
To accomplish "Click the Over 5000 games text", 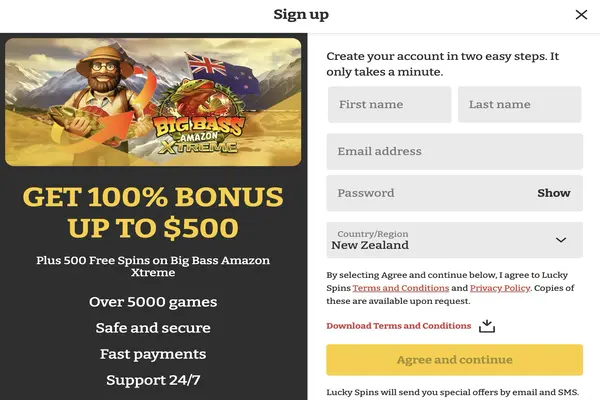I will pyautogui.click(x=153, y=302).
